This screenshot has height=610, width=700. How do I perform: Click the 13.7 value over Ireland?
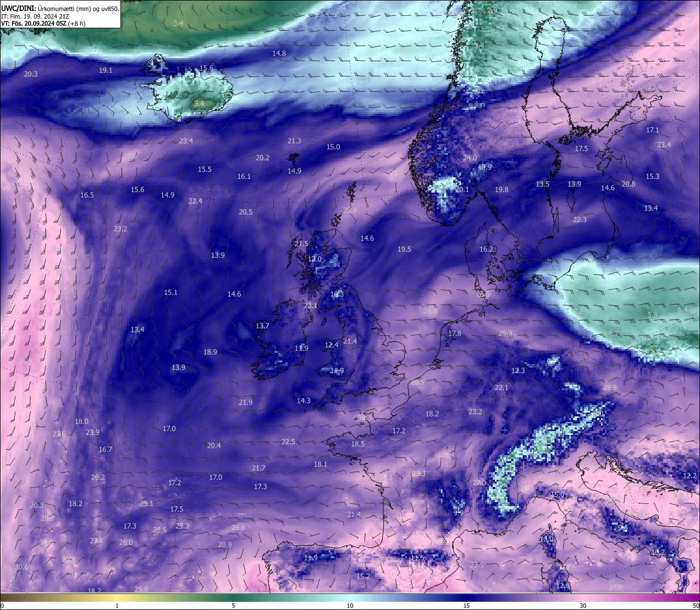tap(262, 326)
